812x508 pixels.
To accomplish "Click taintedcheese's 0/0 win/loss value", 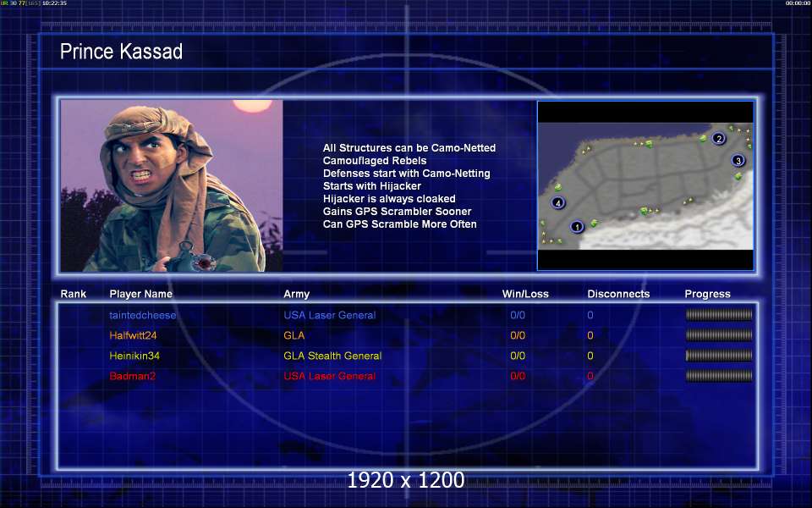I will [518, 315].
